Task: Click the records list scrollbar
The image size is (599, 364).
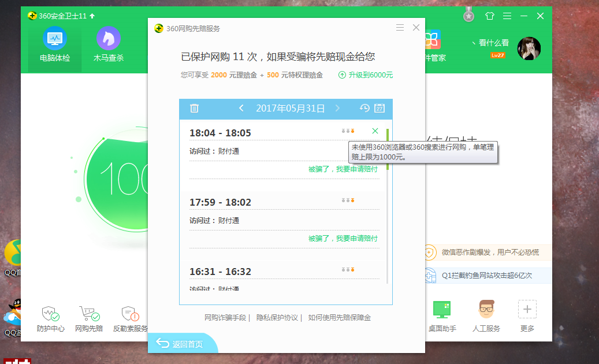Action: [388, 206]
